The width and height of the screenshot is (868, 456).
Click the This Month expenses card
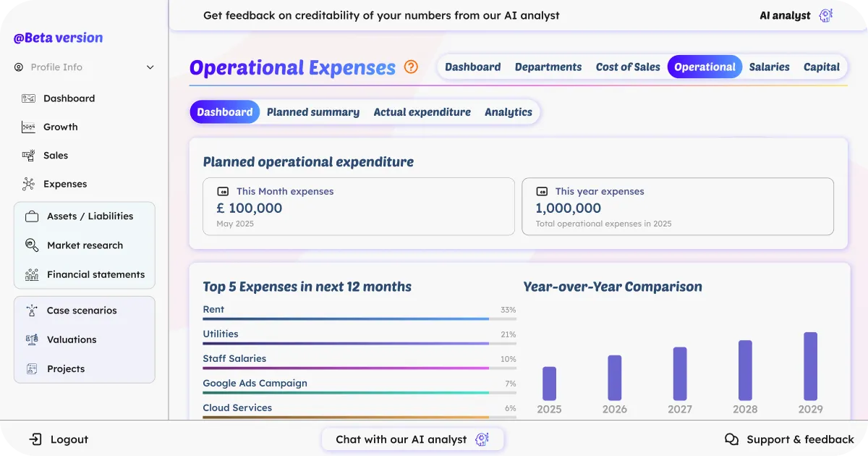pos(359,206)
